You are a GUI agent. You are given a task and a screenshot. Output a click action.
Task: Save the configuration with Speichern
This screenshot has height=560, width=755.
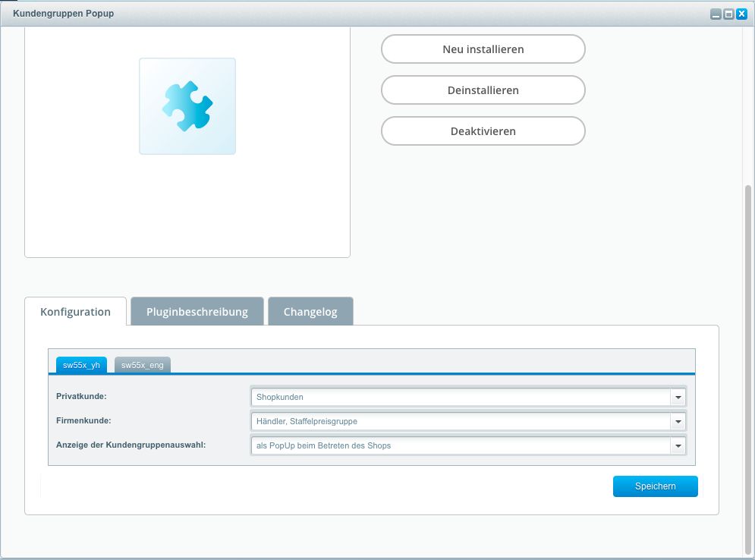click(655, 486)
